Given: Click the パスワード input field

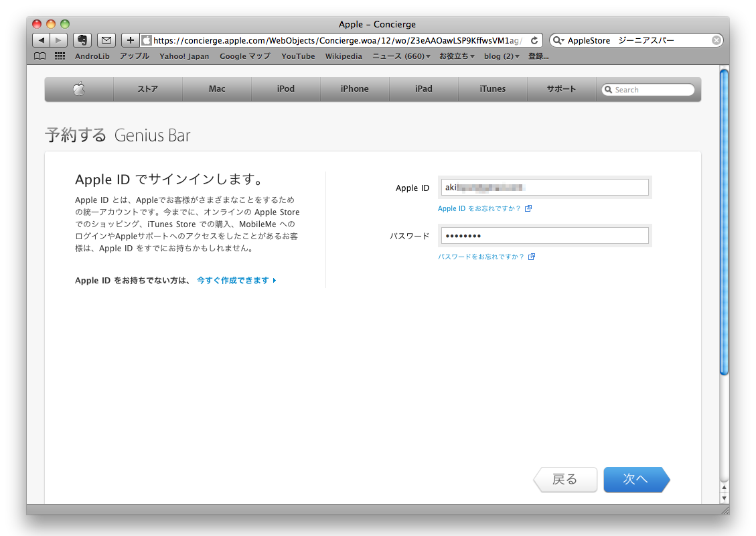Looking at the screenshot, I should click(545, 235).
